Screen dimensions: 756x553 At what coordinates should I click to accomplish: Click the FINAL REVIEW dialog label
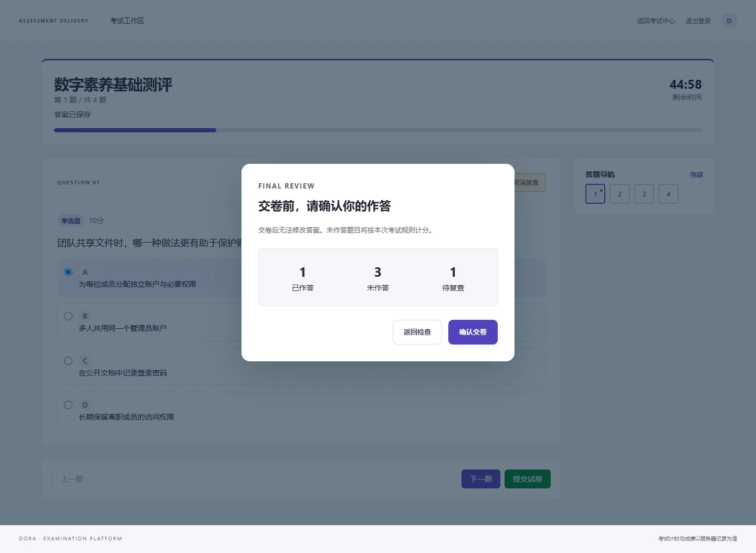coord(286,186)
